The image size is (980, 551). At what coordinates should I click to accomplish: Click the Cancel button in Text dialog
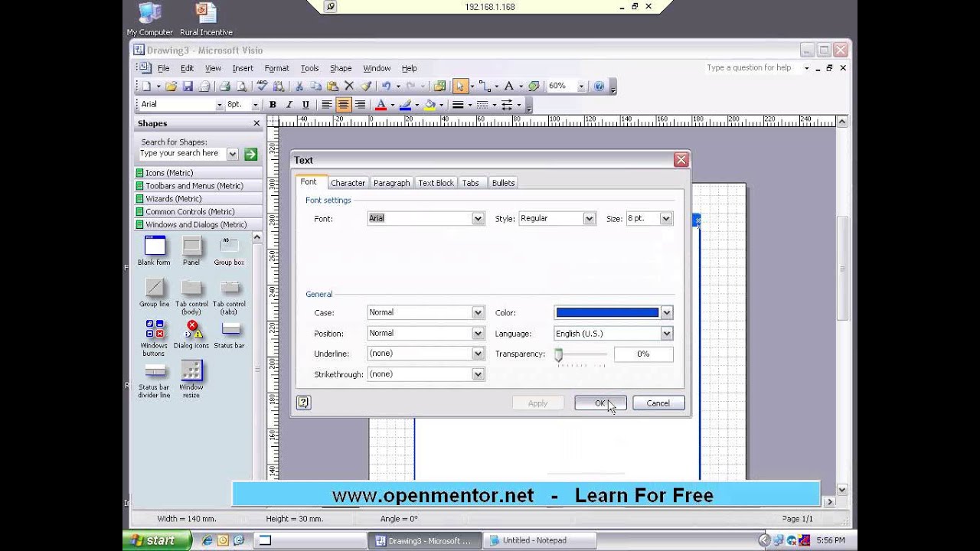coord(658,403)
